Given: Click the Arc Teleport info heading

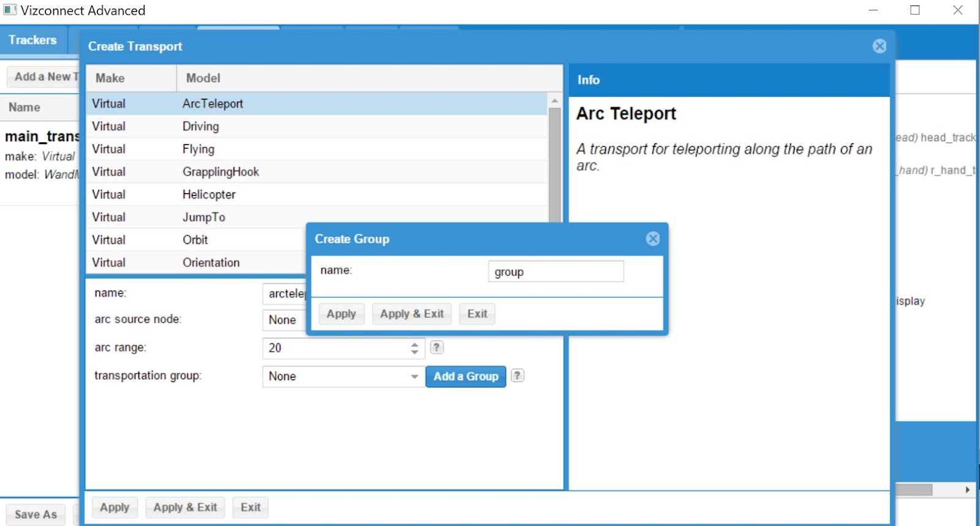Looking at the screenshot, I should [x=626, y=113].
